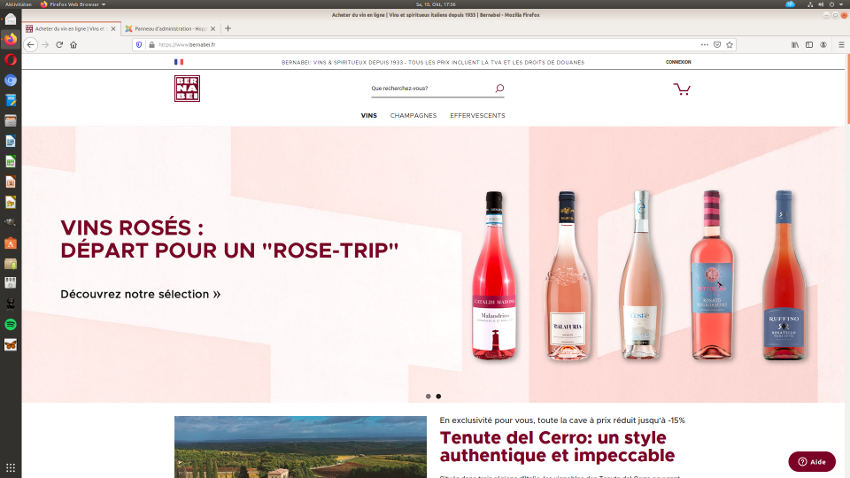Open the system clock calendar

[x=436, y=4]
